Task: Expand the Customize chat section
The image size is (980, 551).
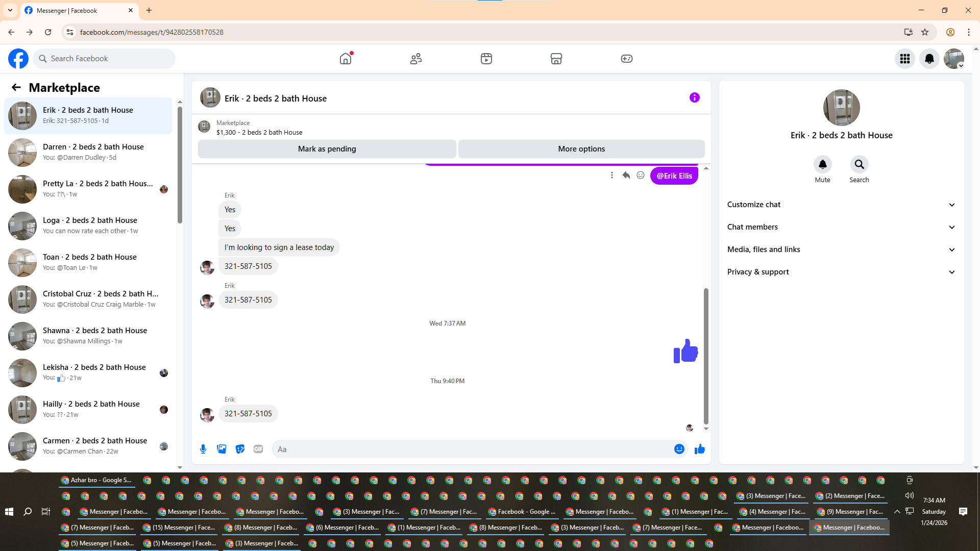Action: coord(841,205)
